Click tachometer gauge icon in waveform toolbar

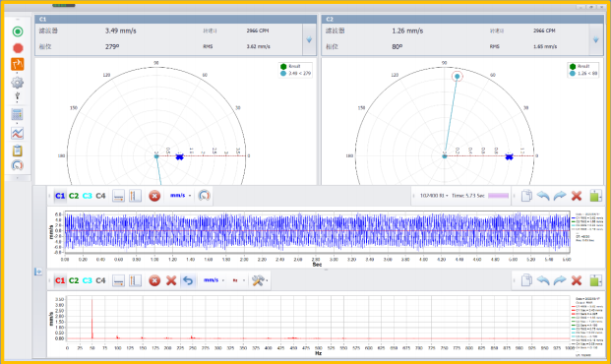205,196
